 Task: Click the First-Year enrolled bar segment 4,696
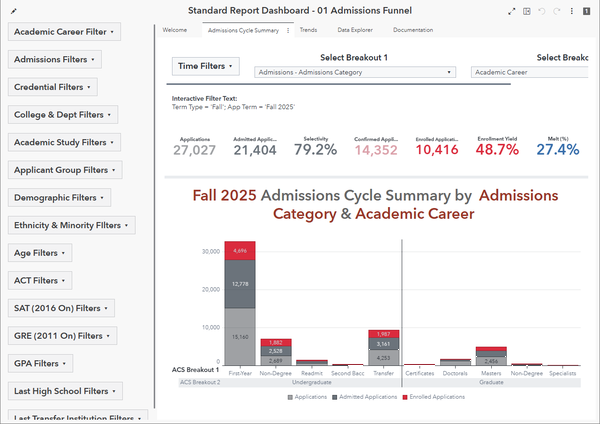click(x=240, y=251)
